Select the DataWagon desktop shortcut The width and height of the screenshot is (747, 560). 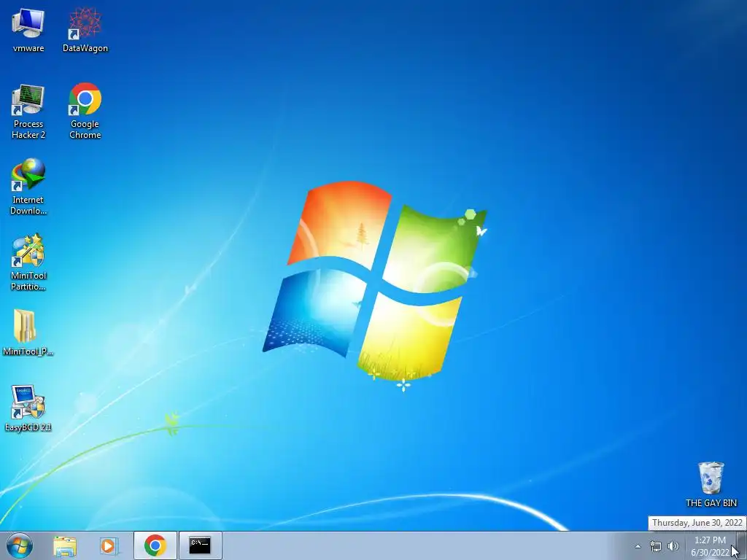point(85,29)
